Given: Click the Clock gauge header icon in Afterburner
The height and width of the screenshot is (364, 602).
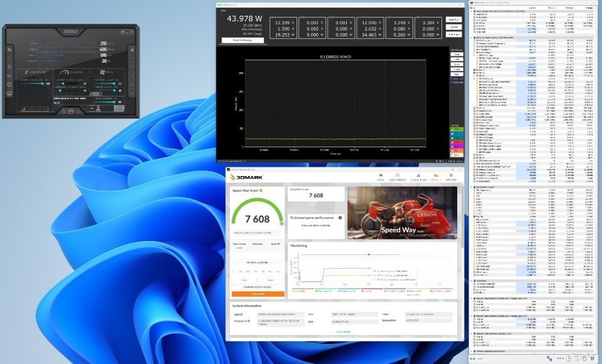Looking at the screenshot, I should (64, 72).
